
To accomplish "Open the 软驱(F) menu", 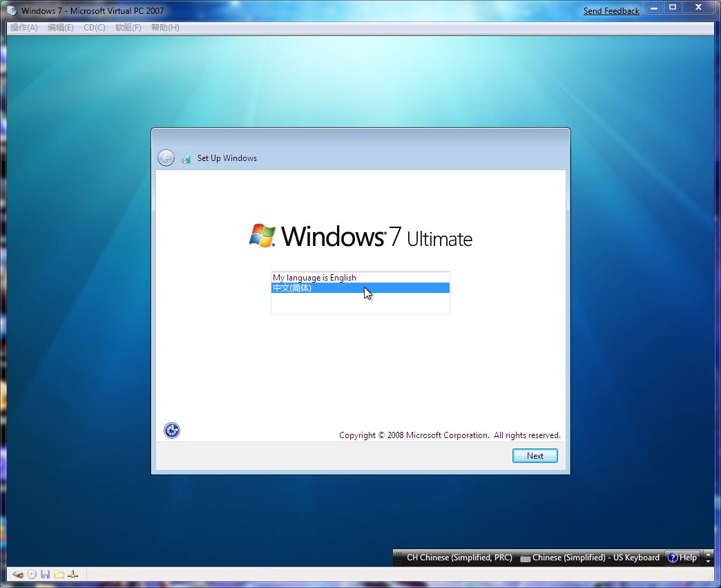I will click(x=128, y=28).
